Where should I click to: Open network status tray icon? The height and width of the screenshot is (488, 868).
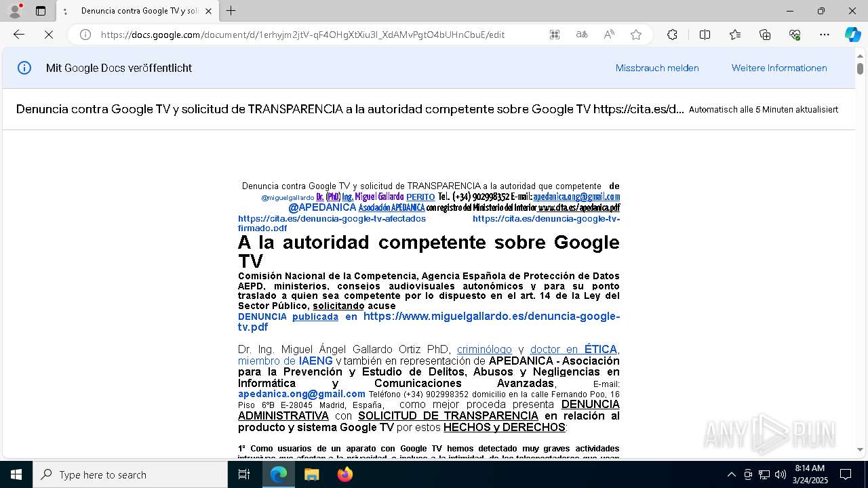coord(764,474)
